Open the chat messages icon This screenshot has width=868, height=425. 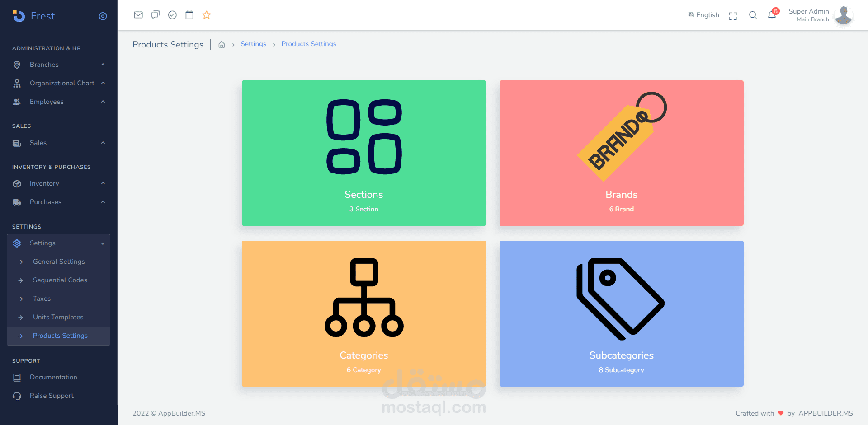155,15
